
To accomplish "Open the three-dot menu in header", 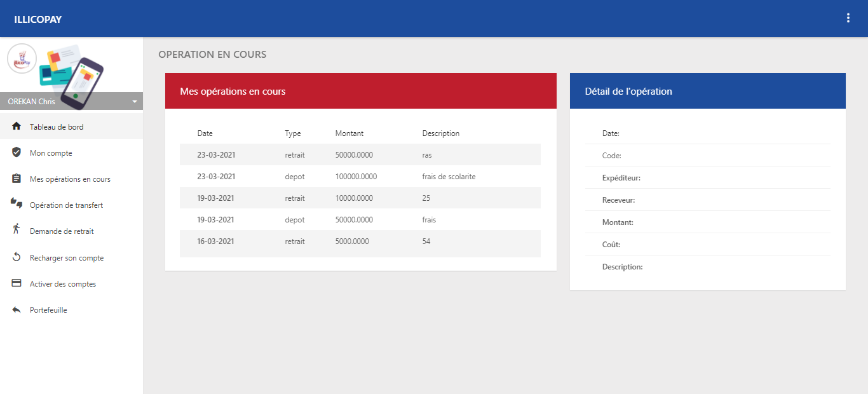I will point(848,18).
